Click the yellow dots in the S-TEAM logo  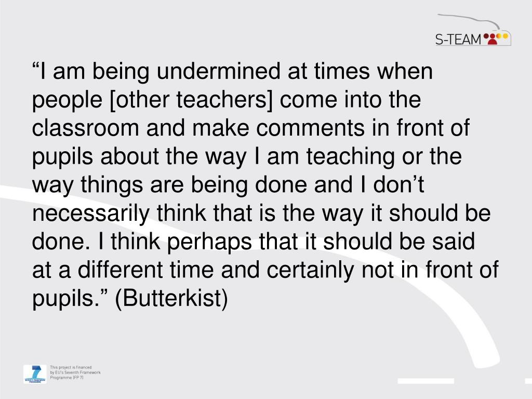[502, 35]
